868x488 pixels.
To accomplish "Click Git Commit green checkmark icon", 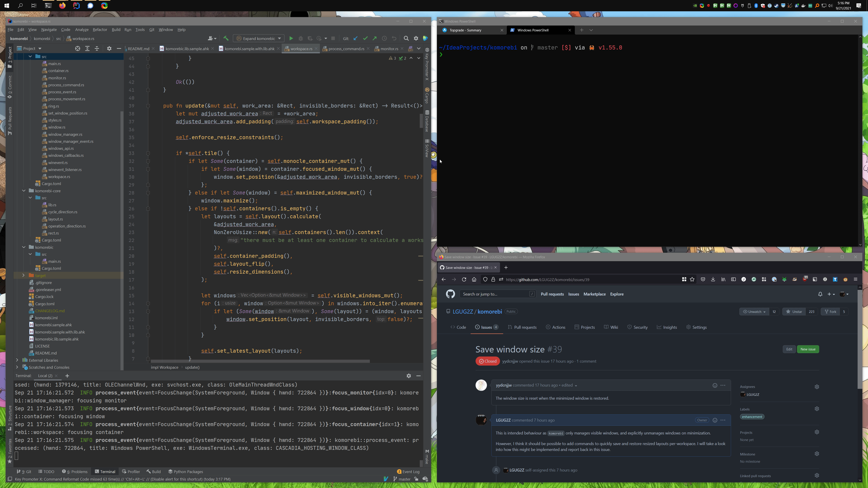I will (x=365, y=38).
